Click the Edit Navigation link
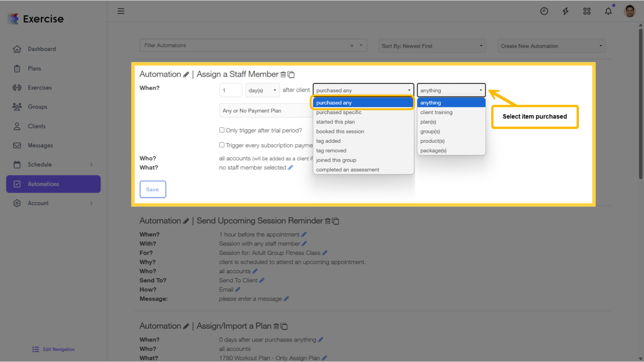The width and height of the screenshot is (644, 362). [53, 349]
